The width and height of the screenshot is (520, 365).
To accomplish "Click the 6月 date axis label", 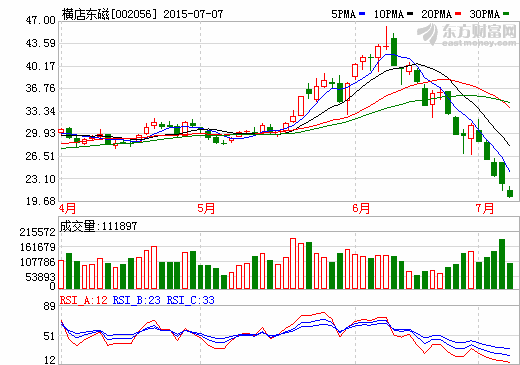I will coord(361,208).
